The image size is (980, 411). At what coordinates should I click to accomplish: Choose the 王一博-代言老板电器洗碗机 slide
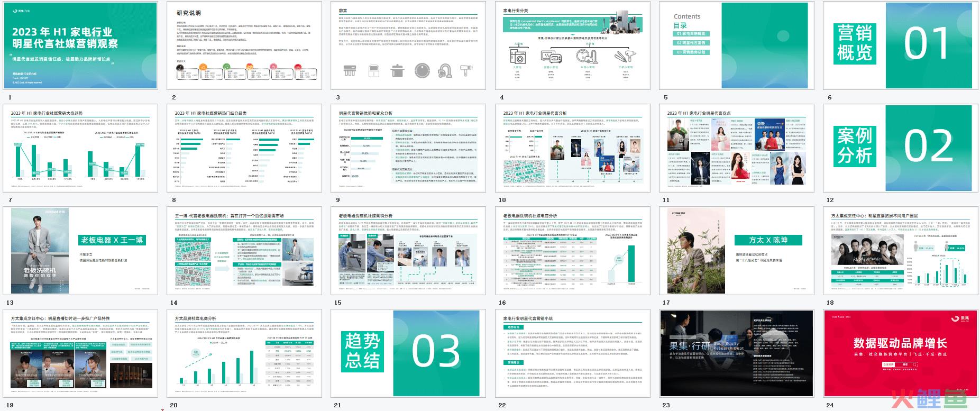tap(244, 251)
